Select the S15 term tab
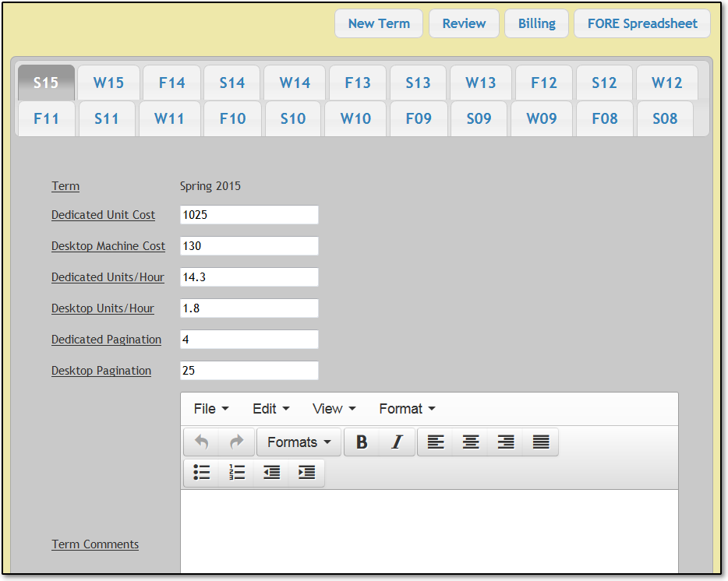Screen dimensions: 728x581 pyautogui.click(x=46, y=83)
